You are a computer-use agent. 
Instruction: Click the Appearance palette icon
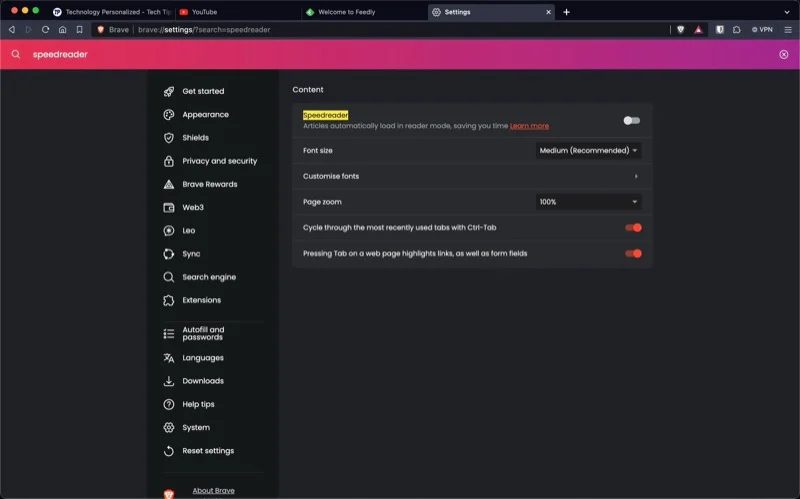(x=169, y=115)
